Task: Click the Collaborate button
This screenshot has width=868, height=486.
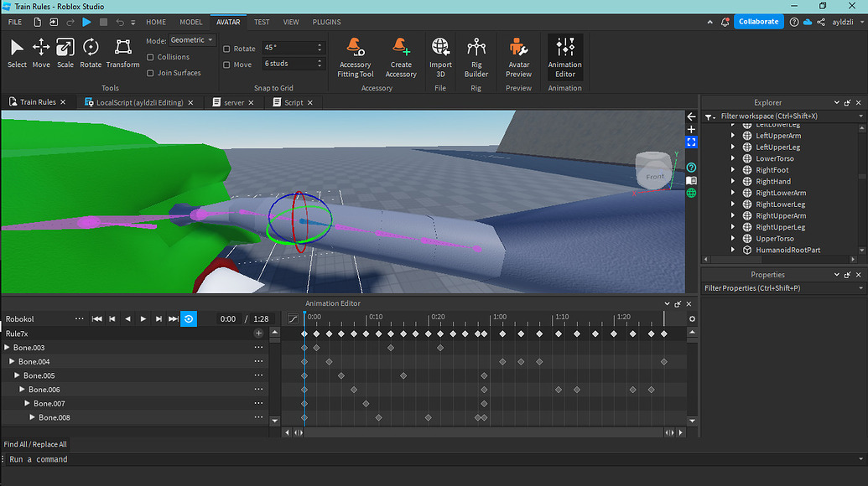Action: tap(758, 22)
